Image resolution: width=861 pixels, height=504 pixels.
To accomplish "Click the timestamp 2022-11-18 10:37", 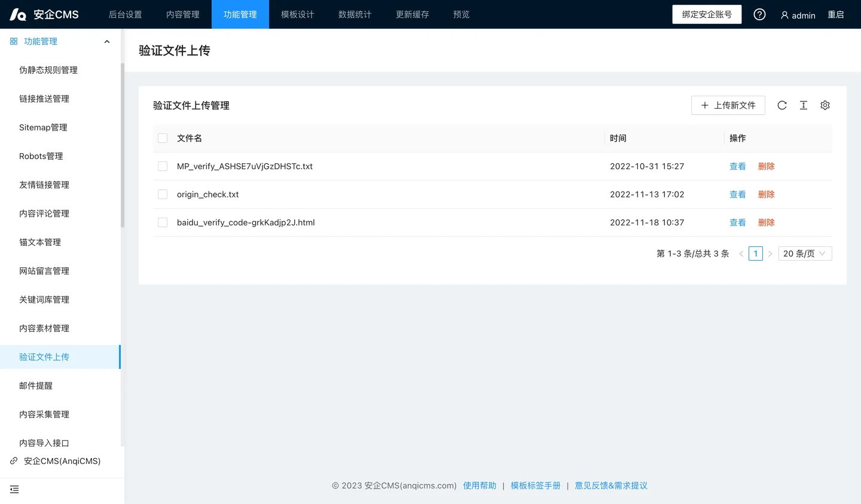I will point(647,222).
